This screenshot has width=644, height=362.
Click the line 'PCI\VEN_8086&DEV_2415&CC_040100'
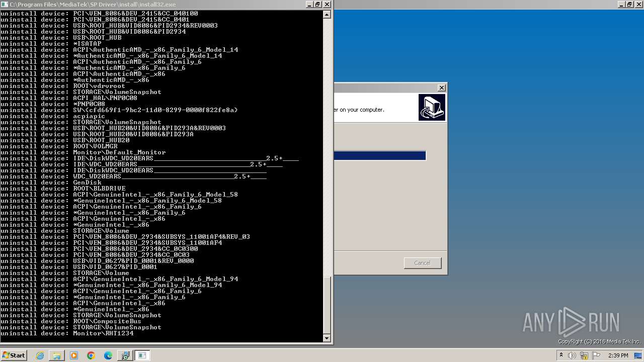click(99, 14)
